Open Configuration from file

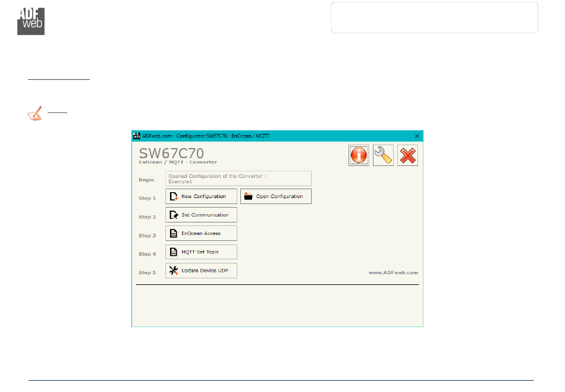[275, 196]
